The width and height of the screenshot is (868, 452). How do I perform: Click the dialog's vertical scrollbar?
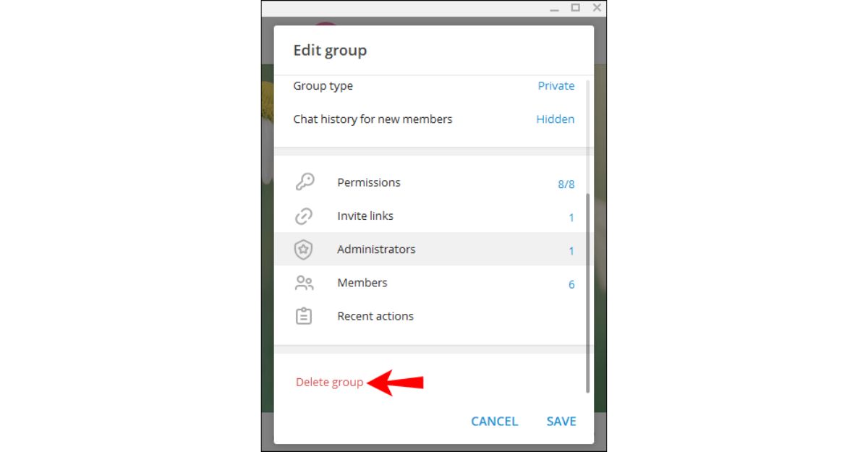tap(587, 293)
